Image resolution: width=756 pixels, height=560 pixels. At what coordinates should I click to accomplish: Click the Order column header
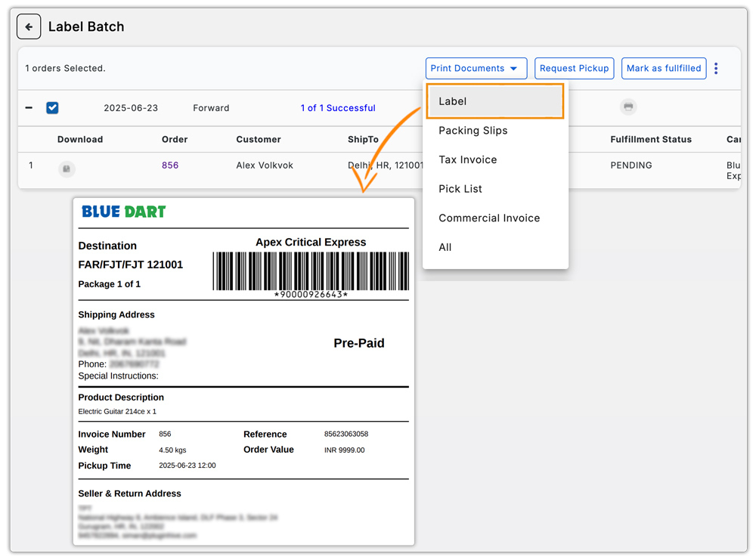(175, 139)
